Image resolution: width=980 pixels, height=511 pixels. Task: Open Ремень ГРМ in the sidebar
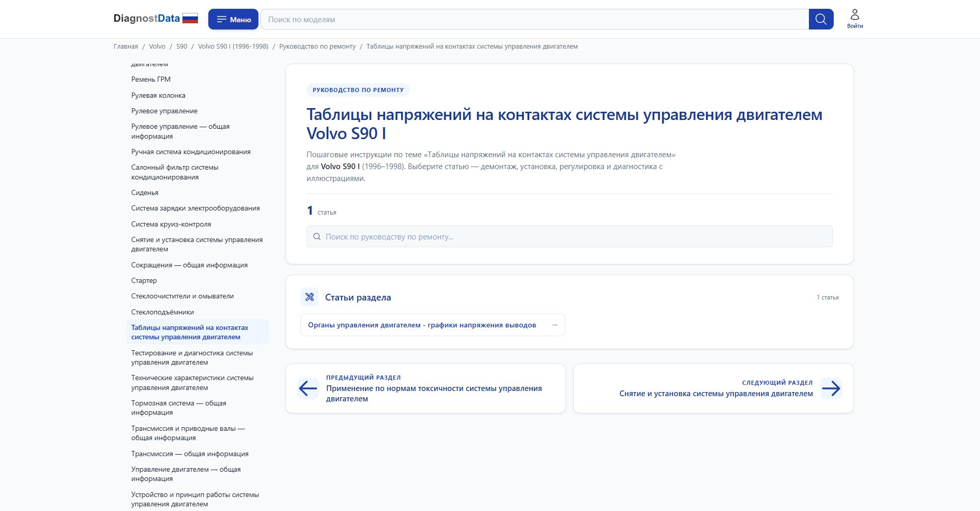tap(151, 79)
